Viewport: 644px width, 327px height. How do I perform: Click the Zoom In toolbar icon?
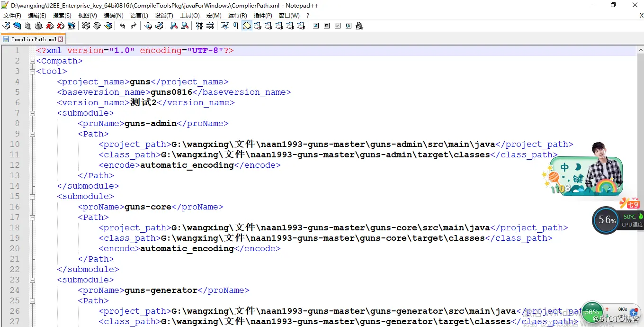[x=174, y=26]
